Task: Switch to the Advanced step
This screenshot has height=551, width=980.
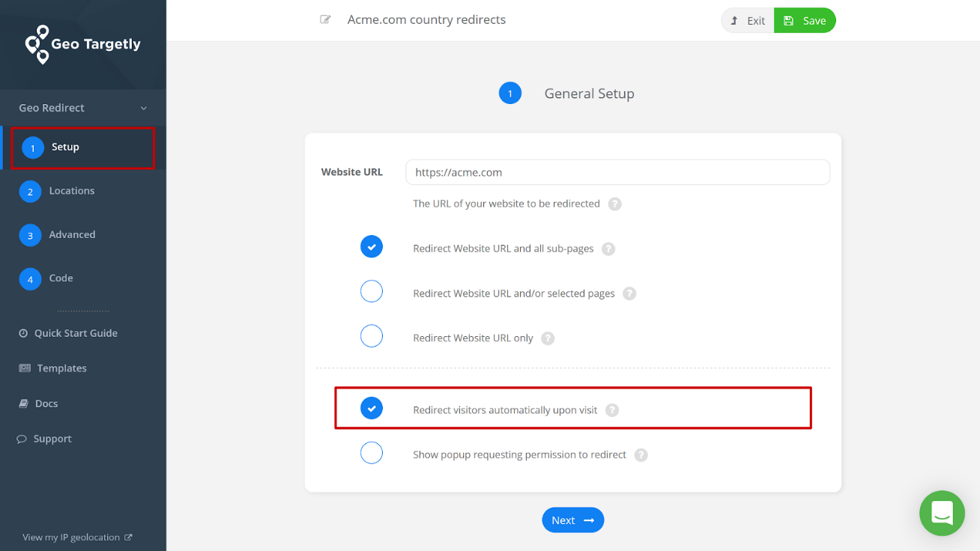Action: (72, 234)
